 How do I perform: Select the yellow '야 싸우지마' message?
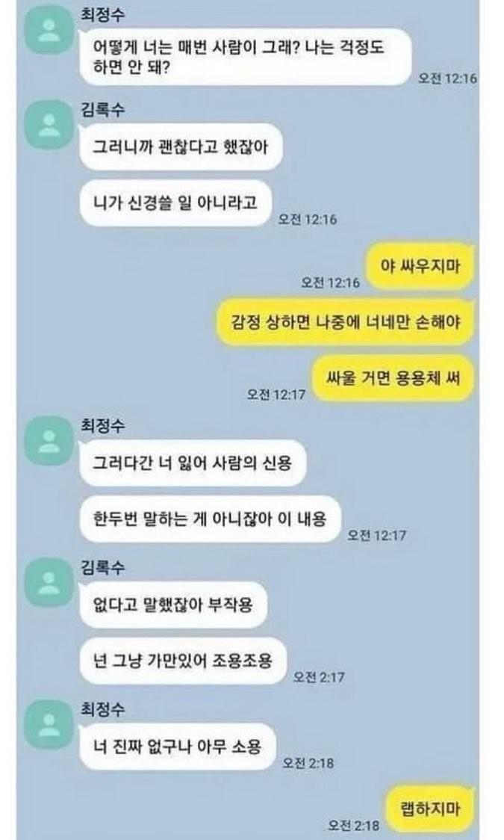[x=420, y=266]
